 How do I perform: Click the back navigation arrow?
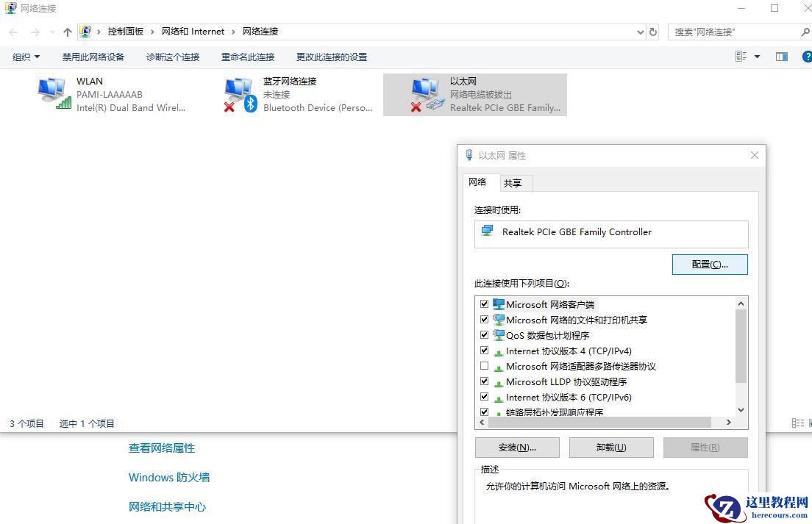(13, 32)
